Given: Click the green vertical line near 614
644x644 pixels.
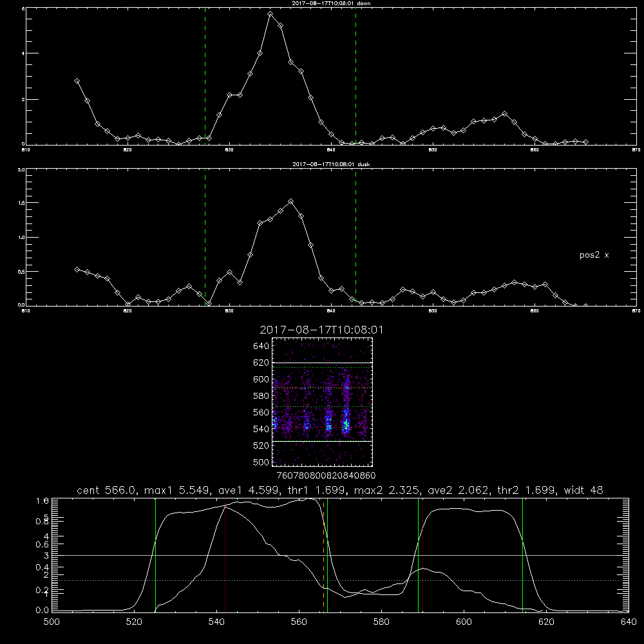Looking at the screenshot, I should coord(523,555).
